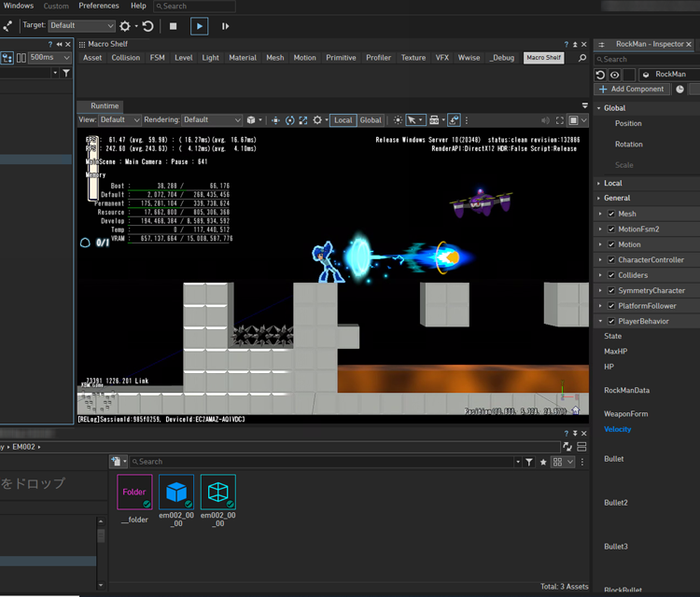Click the star favorites icon in asset browser
The width and height of the screenshot is (700, 597).
point(543,462)
